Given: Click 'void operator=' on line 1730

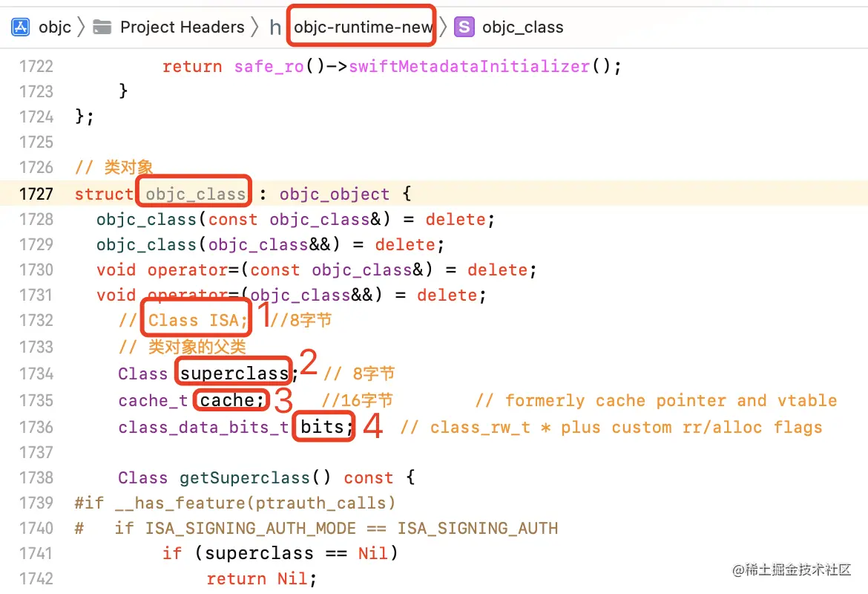Looking at the screenshot, I should (168, 270).
